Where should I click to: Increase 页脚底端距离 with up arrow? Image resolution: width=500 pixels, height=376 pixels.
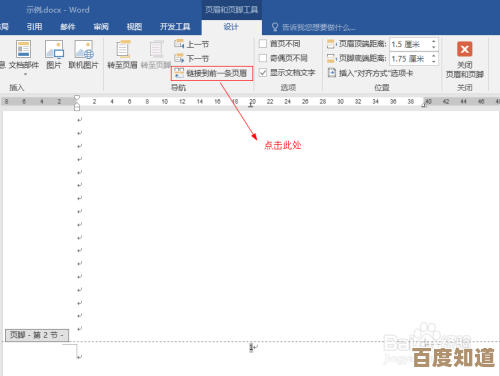click(x=434, y=56)
